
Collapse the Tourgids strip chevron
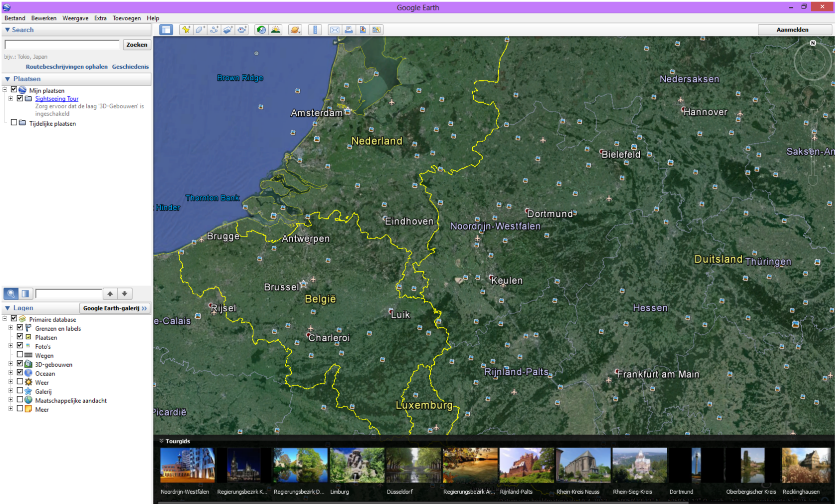click(x=161, y=441)
